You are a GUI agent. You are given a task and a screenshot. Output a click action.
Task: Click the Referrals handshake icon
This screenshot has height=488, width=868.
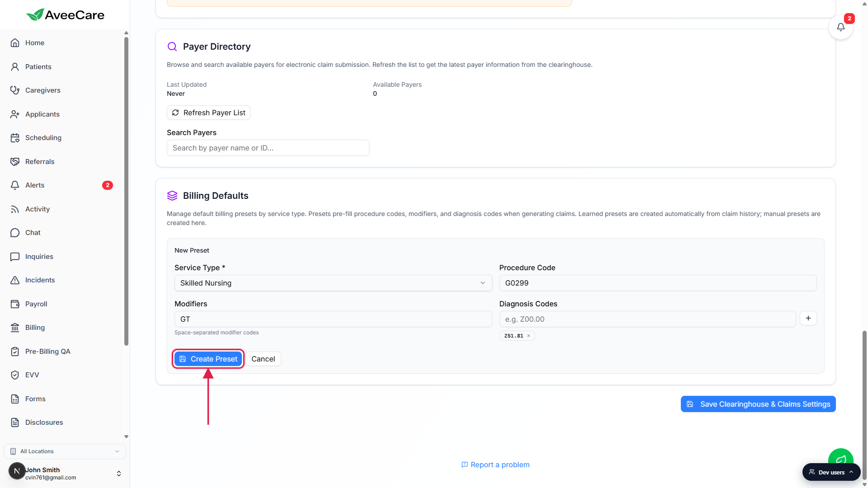coord(15,162)
